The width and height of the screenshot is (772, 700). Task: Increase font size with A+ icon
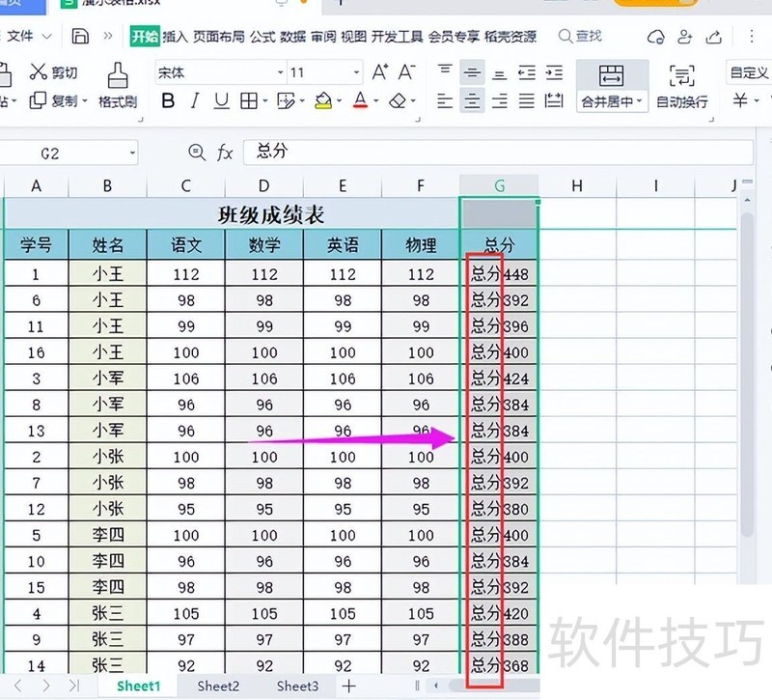pyautogui.click(x=380, y=73)
